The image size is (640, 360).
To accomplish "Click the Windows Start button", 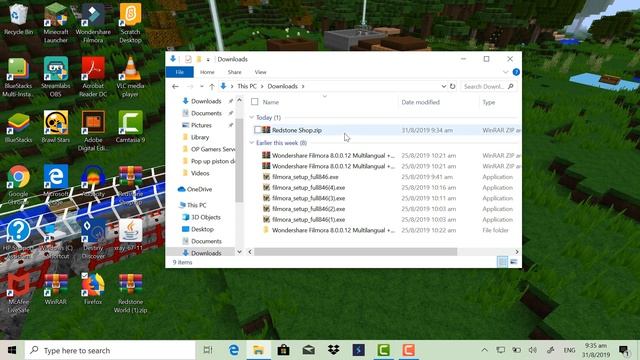I will [x=12, y=350].
